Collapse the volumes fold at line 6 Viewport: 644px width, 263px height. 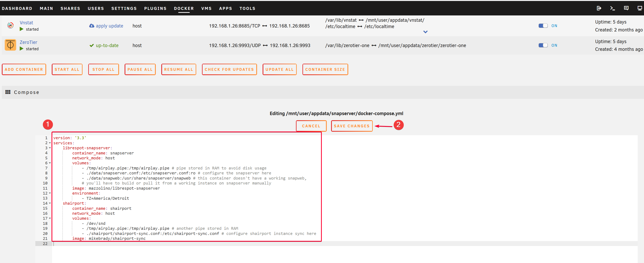50,163
